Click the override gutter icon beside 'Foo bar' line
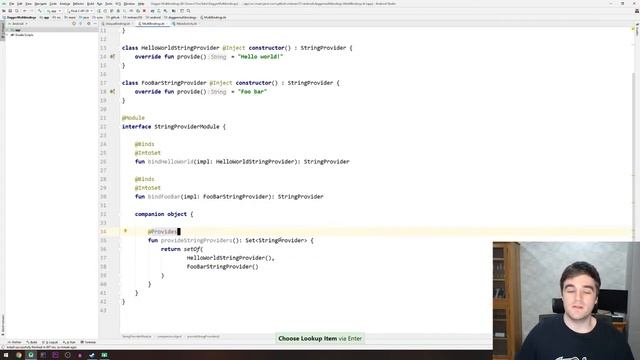The width and height of the screenshot is (640, 360). [x=112, y=92]
